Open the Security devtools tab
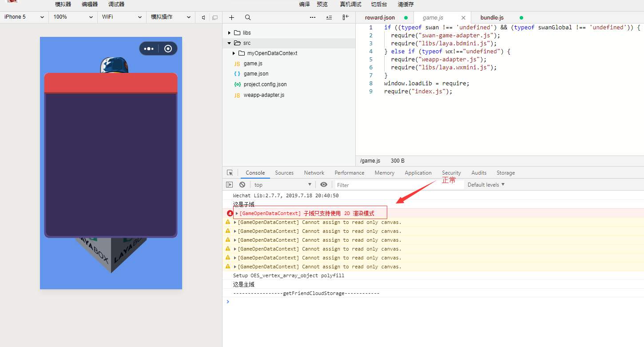This screenshot has width=644, height=347. [451, 173]
